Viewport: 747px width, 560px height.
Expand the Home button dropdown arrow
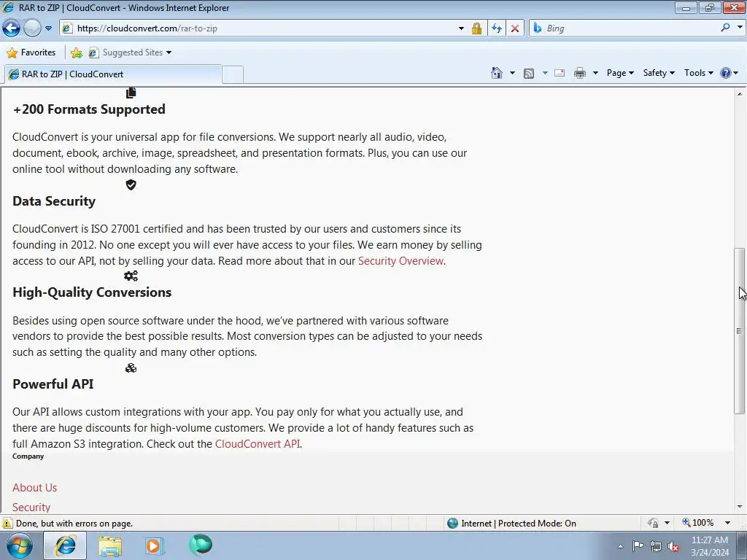[512, 73]
